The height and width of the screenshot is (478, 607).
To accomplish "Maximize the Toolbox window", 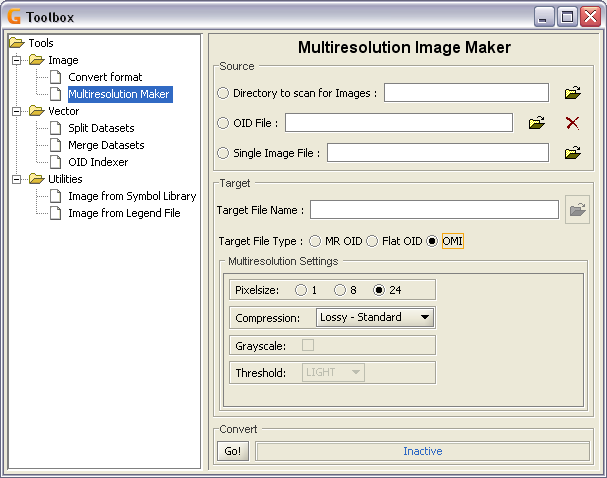I will click(567, 17).
